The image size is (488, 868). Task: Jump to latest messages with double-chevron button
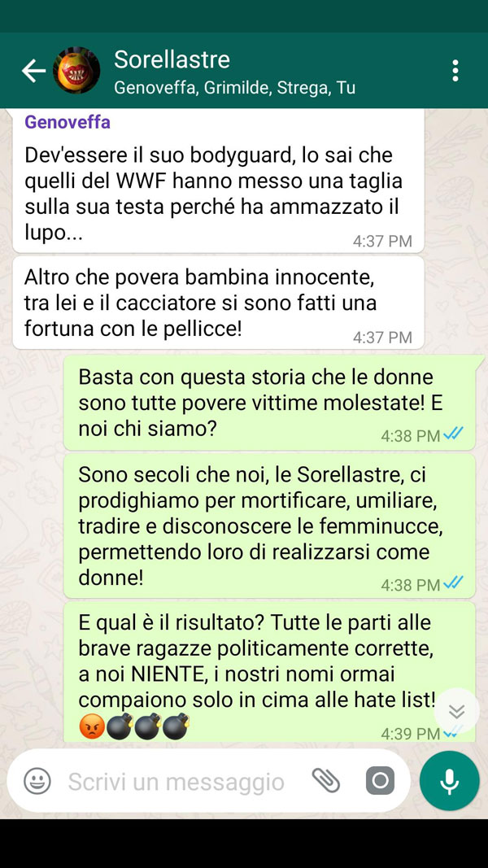(x=456, y=711)
